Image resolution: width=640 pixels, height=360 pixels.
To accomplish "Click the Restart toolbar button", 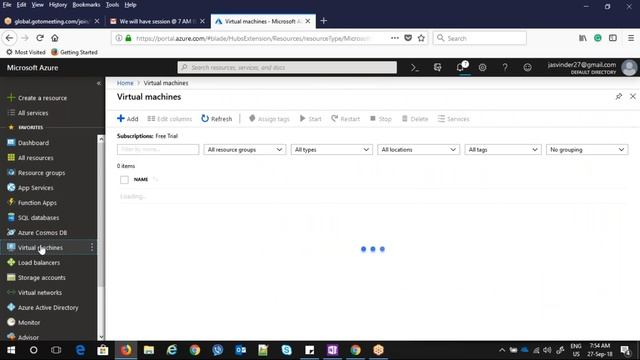I will [x=345, y=119].
